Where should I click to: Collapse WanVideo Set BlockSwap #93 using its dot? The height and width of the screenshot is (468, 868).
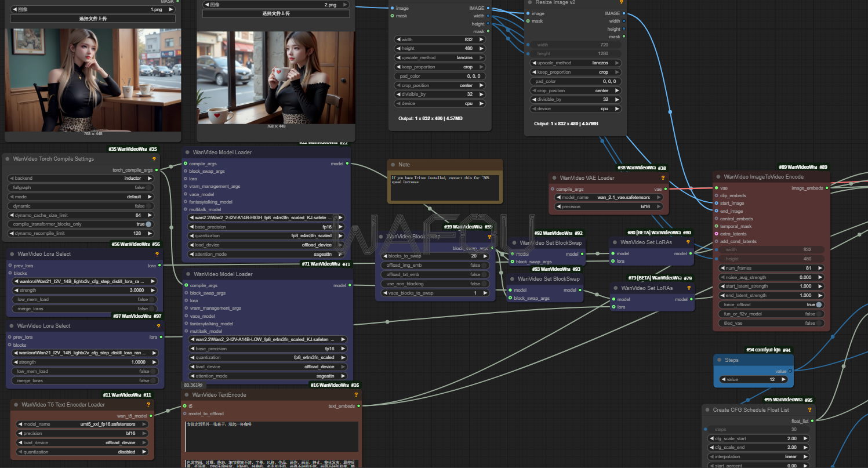514,279
